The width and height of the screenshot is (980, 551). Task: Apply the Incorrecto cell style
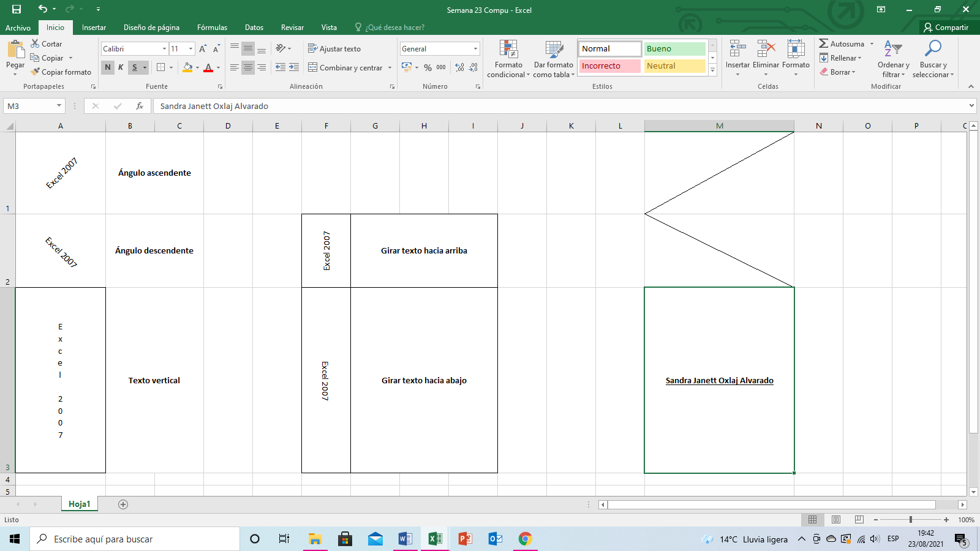click(609, 66)
